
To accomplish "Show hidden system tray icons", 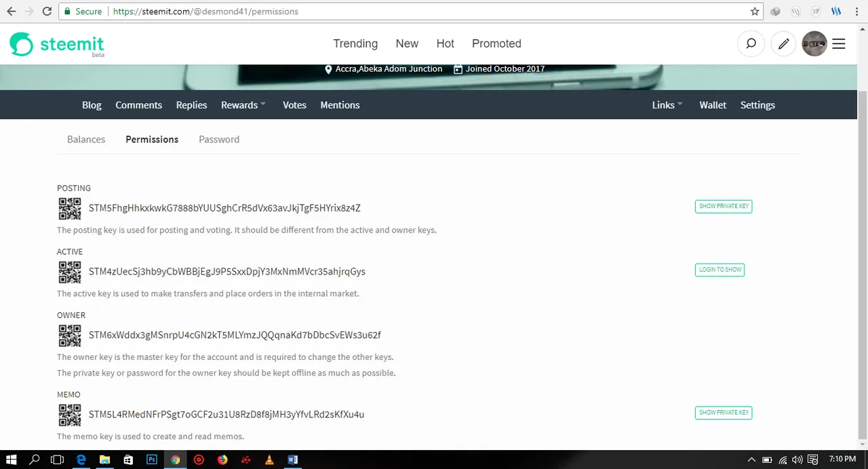I will pyautogui.click(x=751, y=460).
